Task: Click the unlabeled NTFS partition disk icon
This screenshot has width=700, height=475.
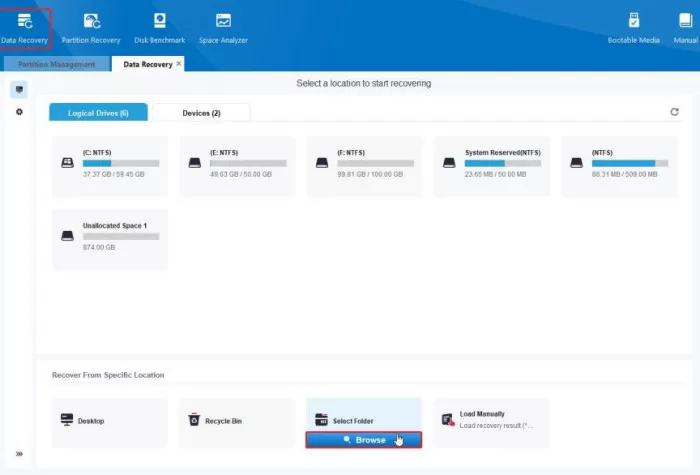Action: (576, 162)
